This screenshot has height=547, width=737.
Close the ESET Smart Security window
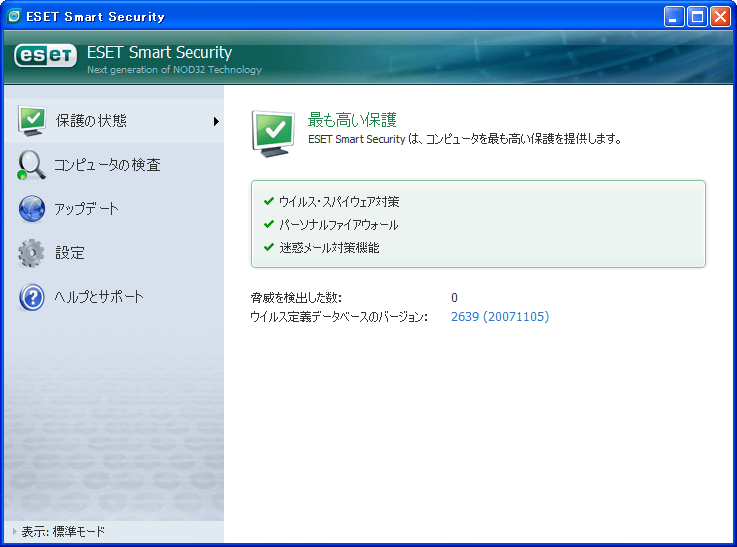tap(720, 17)
